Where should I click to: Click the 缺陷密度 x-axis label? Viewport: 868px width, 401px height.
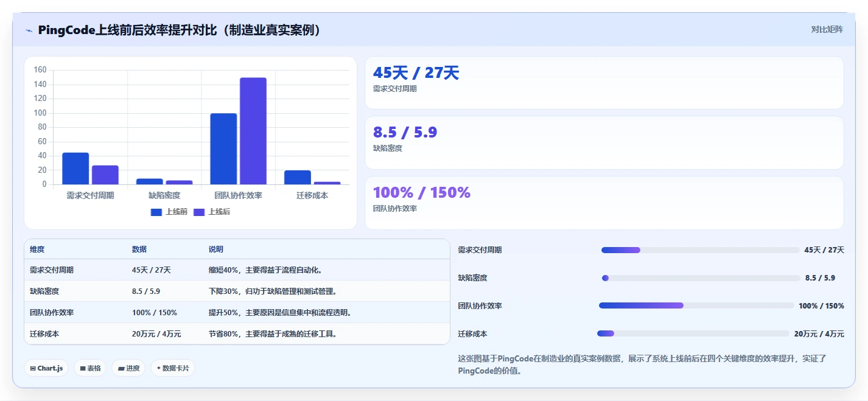[164, 195]
